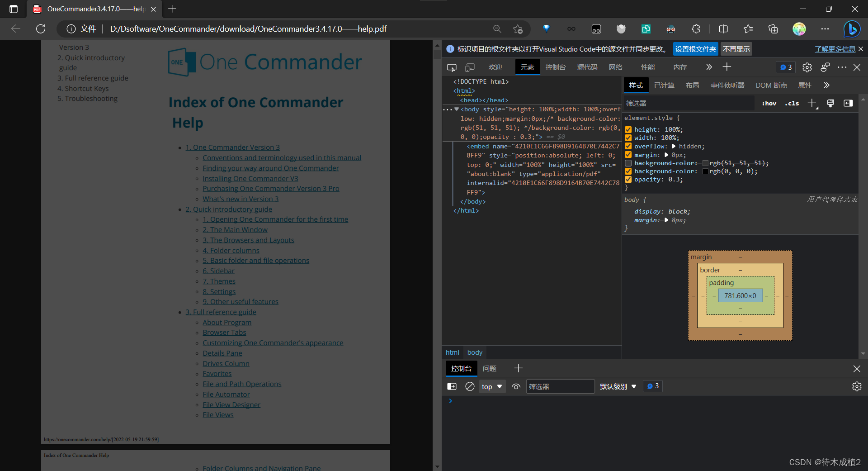Open the top execution context dropdown

pos(492,386)
